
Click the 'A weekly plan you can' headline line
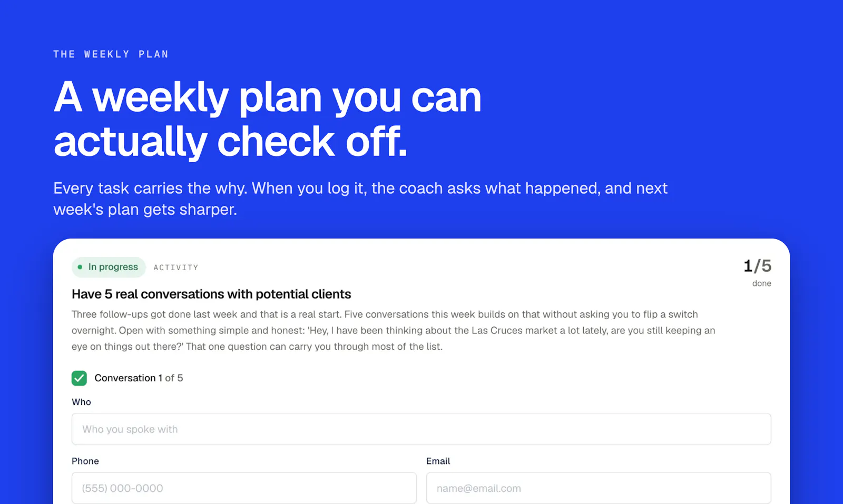[x=268, y=97]
